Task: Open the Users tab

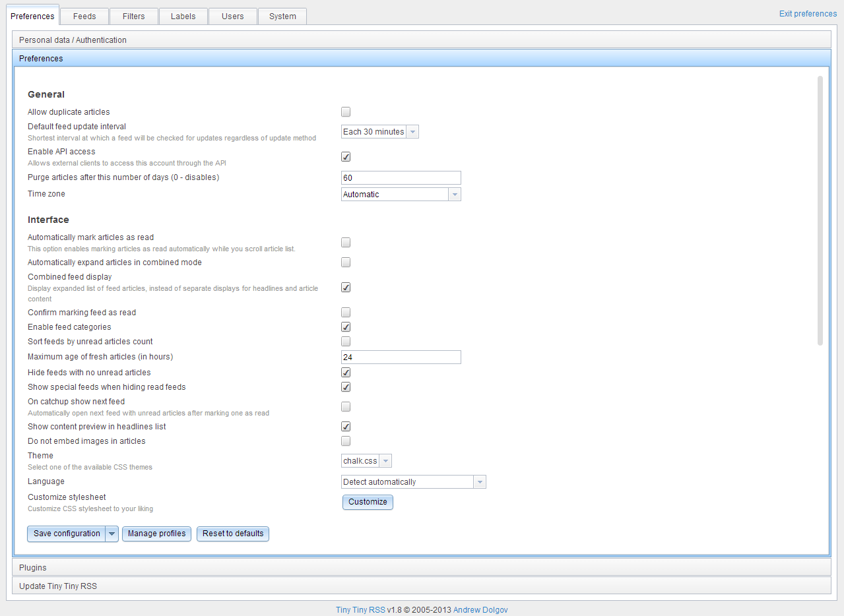Action: pos(232,16)
